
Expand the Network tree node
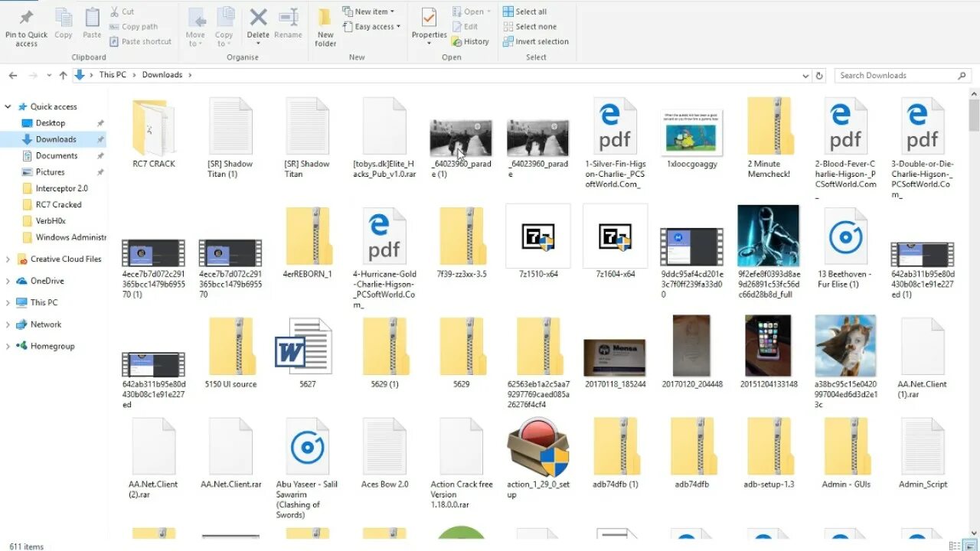(8, 324)
